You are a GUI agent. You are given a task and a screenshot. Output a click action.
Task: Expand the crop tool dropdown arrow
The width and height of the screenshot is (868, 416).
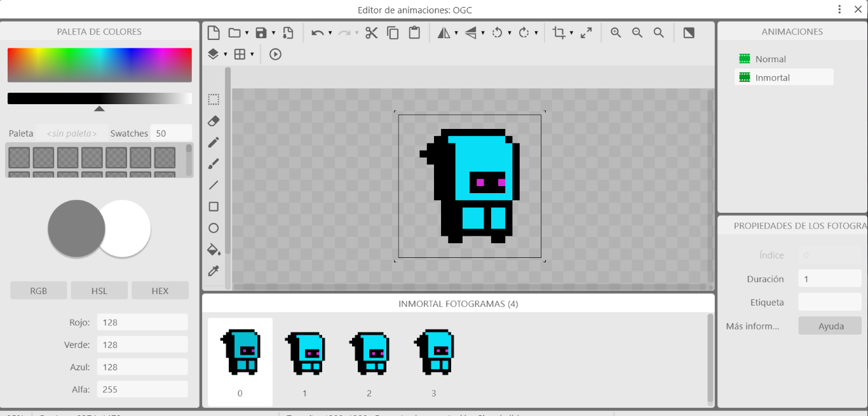(x=571, y=33)
